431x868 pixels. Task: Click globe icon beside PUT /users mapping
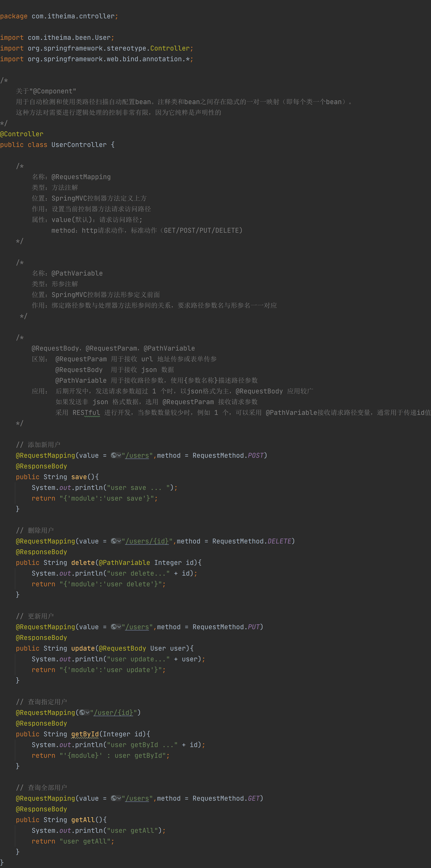(x=114, y=627)
